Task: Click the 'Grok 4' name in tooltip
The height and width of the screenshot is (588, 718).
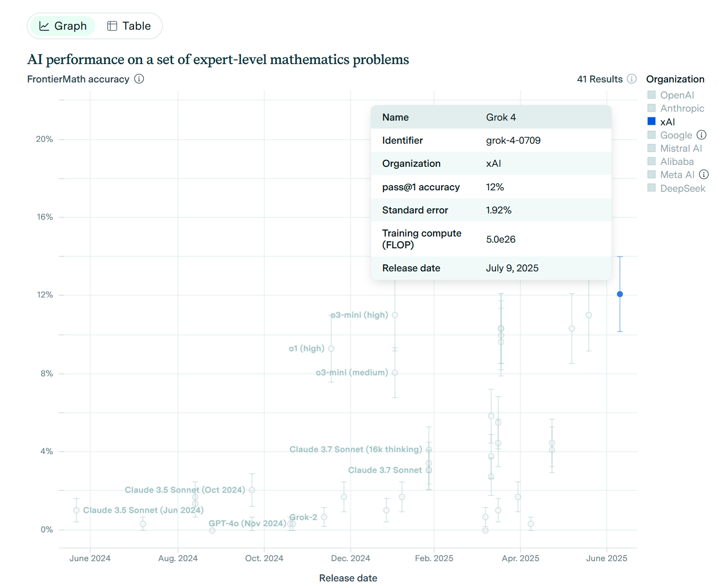Action: coord(501,117)
